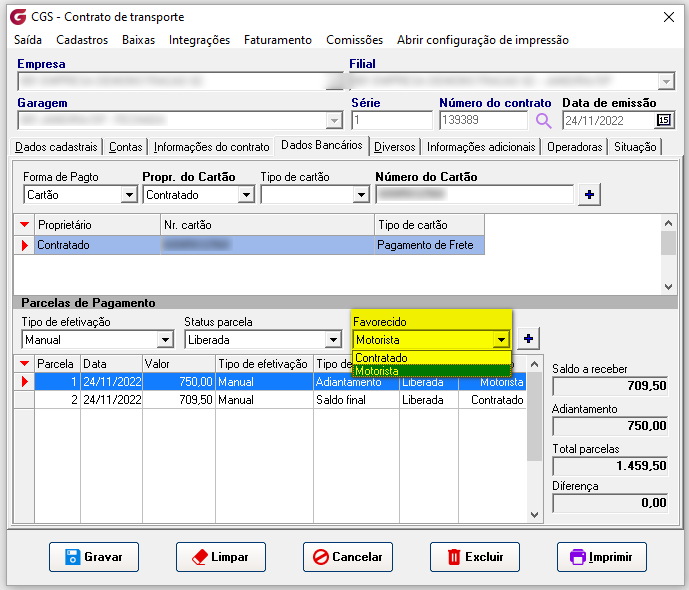Expand the Status parcela dropdown
Viewport: 689px width, 590px height.
tap(333, 340)
